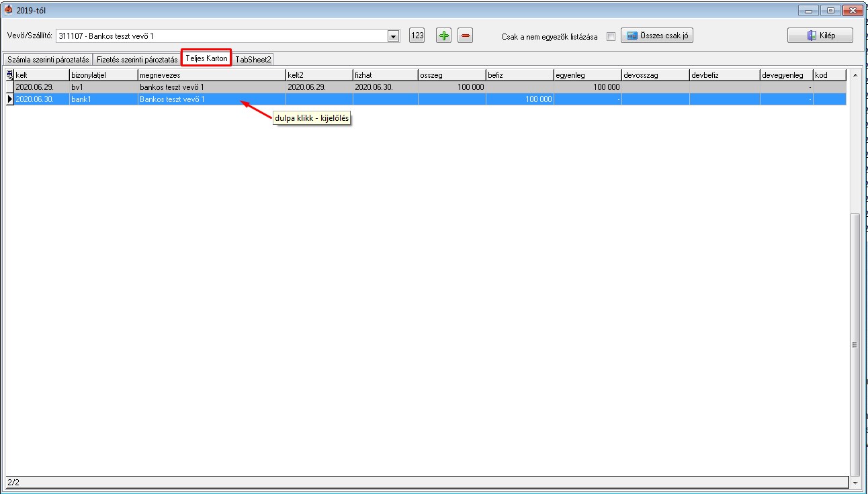Click the kelt column header

(x=42, y=75)
